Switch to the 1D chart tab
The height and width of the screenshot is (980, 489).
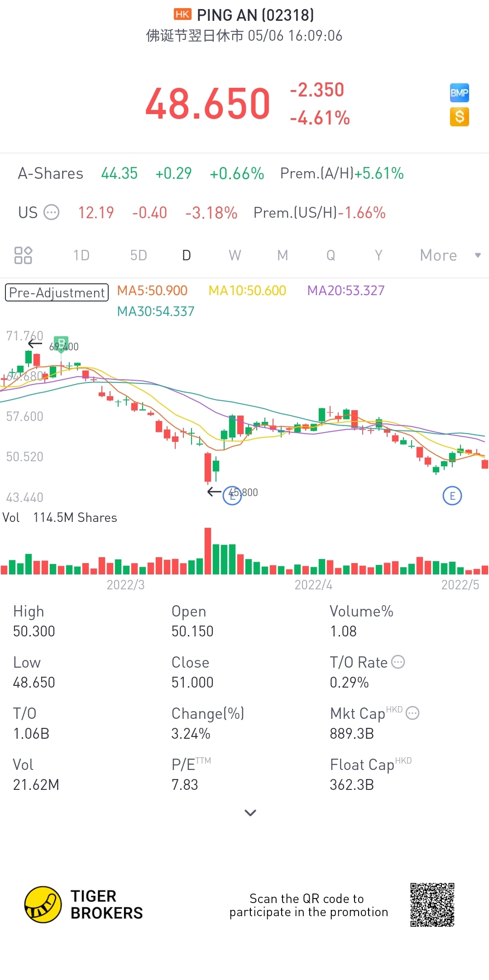click(81, 255)
